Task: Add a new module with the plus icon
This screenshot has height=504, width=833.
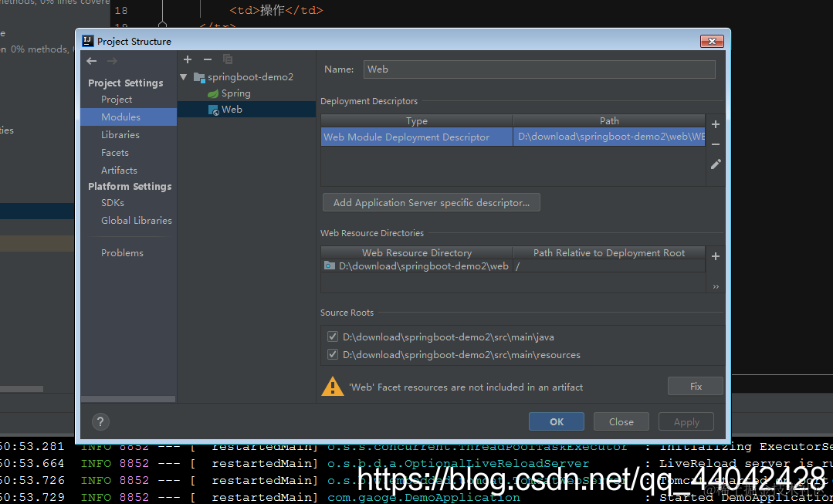Action: (x=187, y=59)
